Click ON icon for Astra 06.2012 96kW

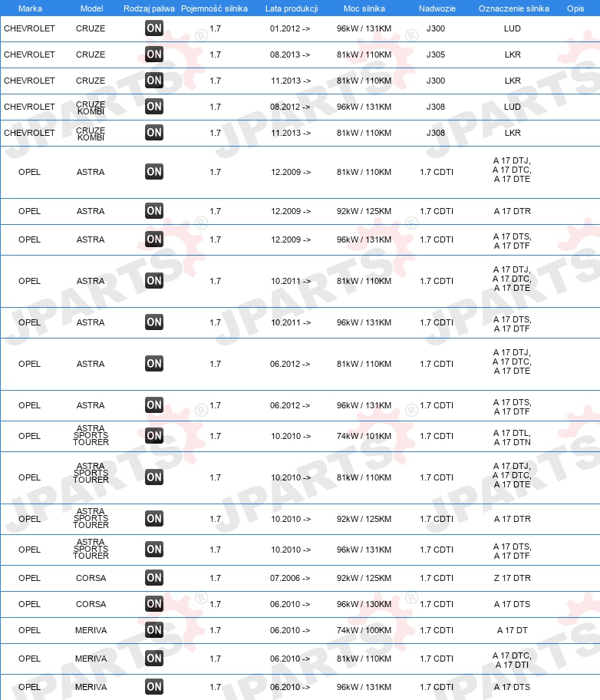[x=154, y=405]
